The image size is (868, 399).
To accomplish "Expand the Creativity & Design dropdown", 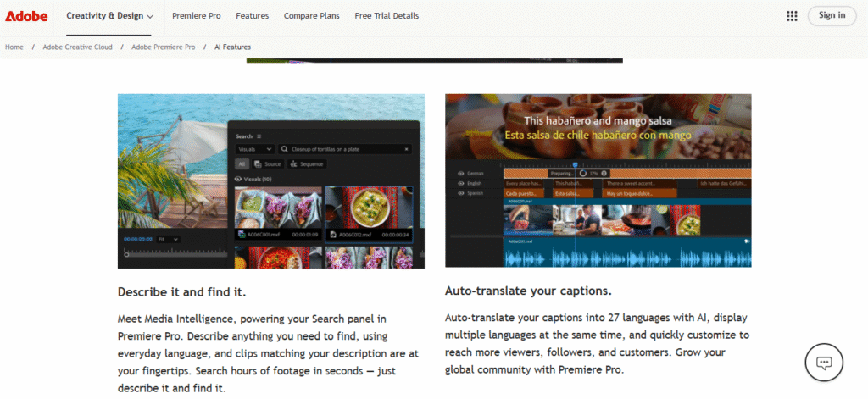I will (109, 16).
